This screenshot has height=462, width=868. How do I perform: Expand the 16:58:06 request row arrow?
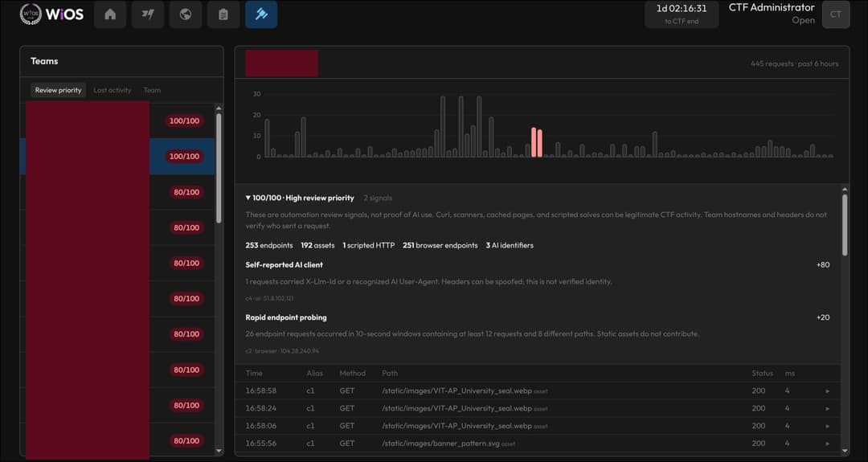828,427
